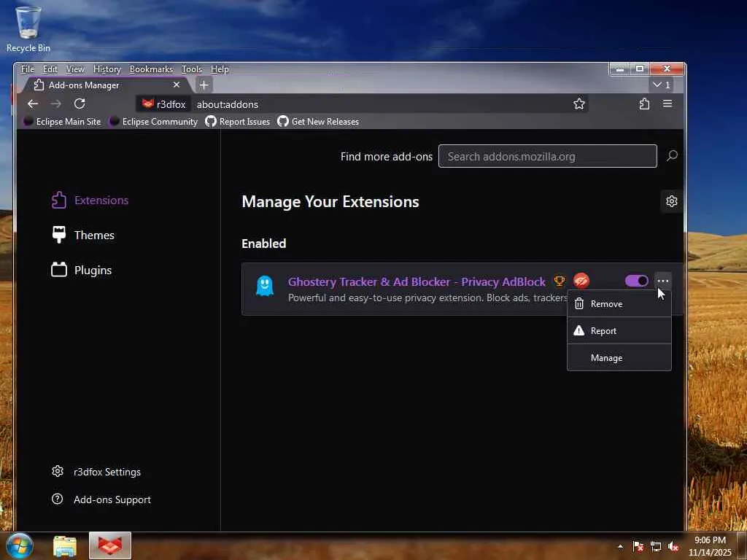747x560 pixels.
Task: Open the Recycle Bin desktop icon
Action: pyautogui.click(x=28, y=28)
